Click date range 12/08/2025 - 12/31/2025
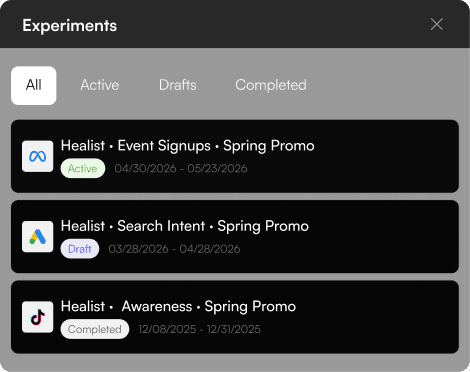Viewport: 470px width, 372px height. coord(199,329)
